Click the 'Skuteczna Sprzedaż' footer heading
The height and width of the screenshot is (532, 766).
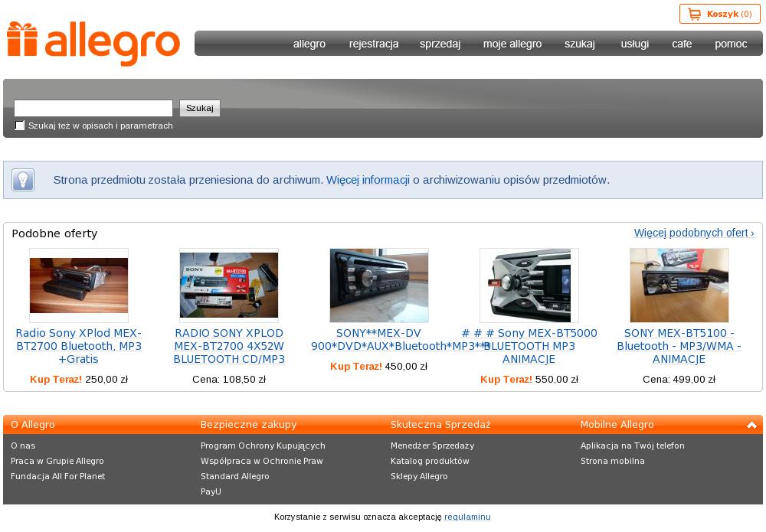pos(440,425)
